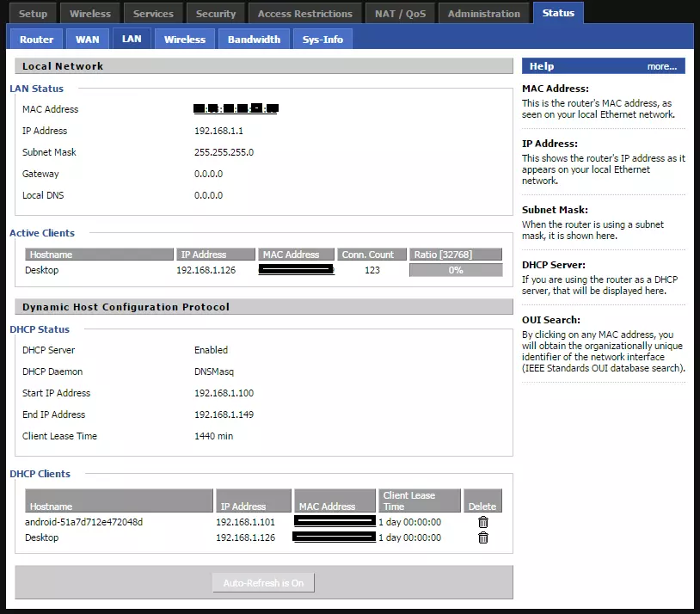Open the Access Restrictions tab
700x614 pixels.
point(304,12)
